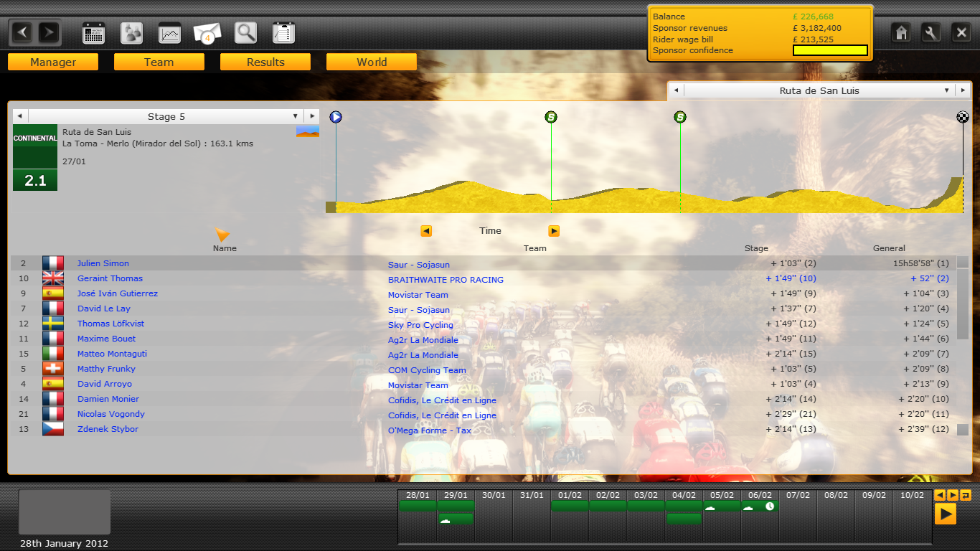Image resolution: width=980 pixels, height=551 pixels.
Task: Open settings via the wrench icon
Action: [931, 33]
